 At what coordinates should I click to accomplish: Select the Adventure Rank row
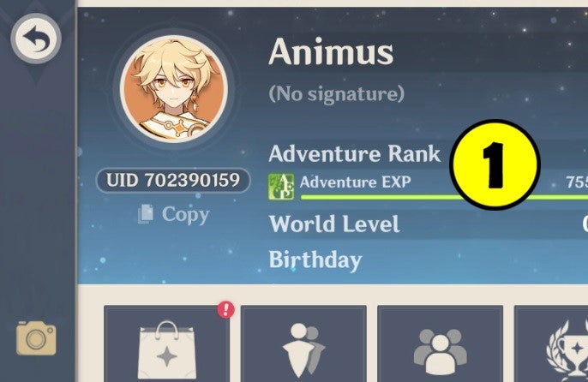pyautogui.click(x=429, y=153)
